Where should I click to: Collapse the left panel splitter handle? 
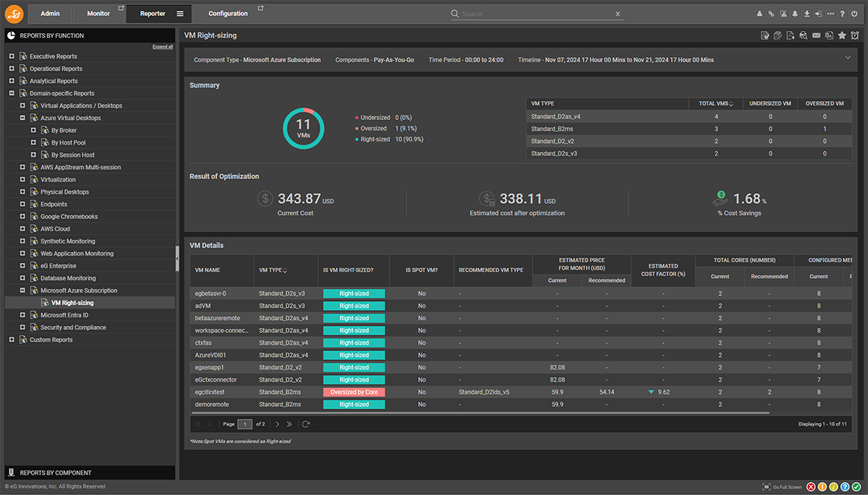[177, 258]
